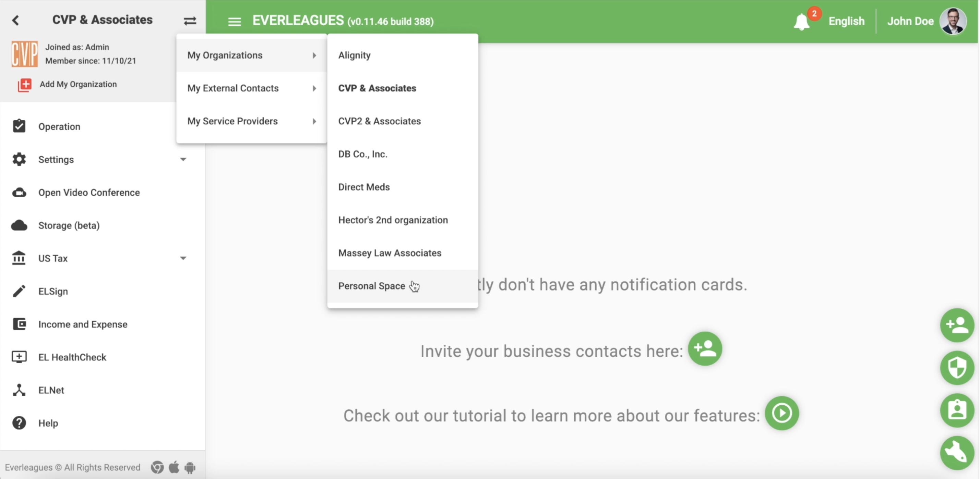Click John Doe's profile avatar
980x479 pixels.
[953, 21]
